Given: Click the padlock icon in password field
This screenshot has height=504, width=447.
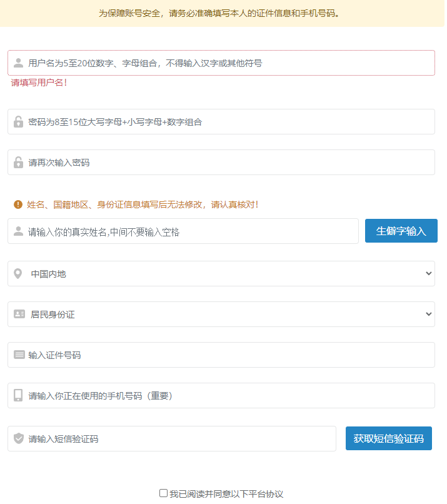Looking at the screenshot, I should pos(18,122).
